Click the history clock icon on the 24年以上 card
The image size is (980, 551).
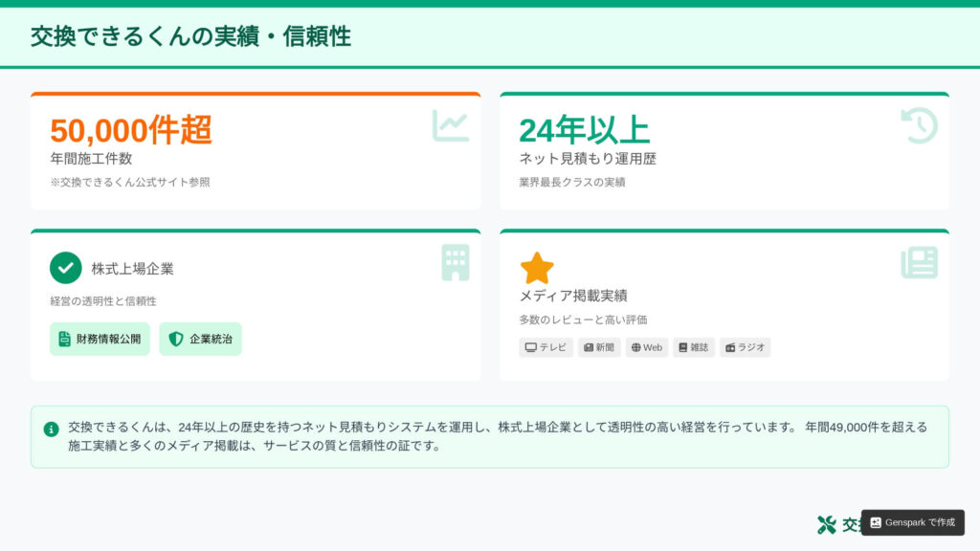click(x=920, y=125)
